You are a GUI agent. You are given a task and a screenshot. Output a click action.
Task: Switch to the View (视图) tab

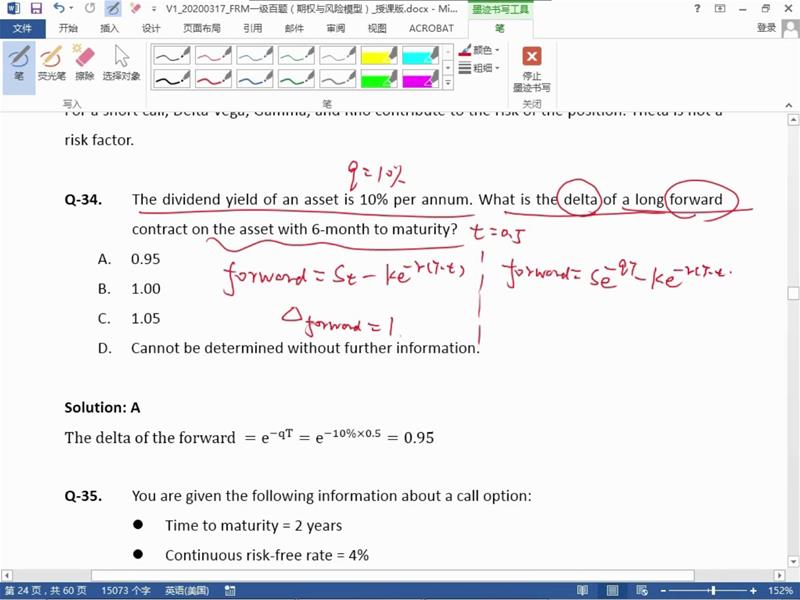coord(377,29)
